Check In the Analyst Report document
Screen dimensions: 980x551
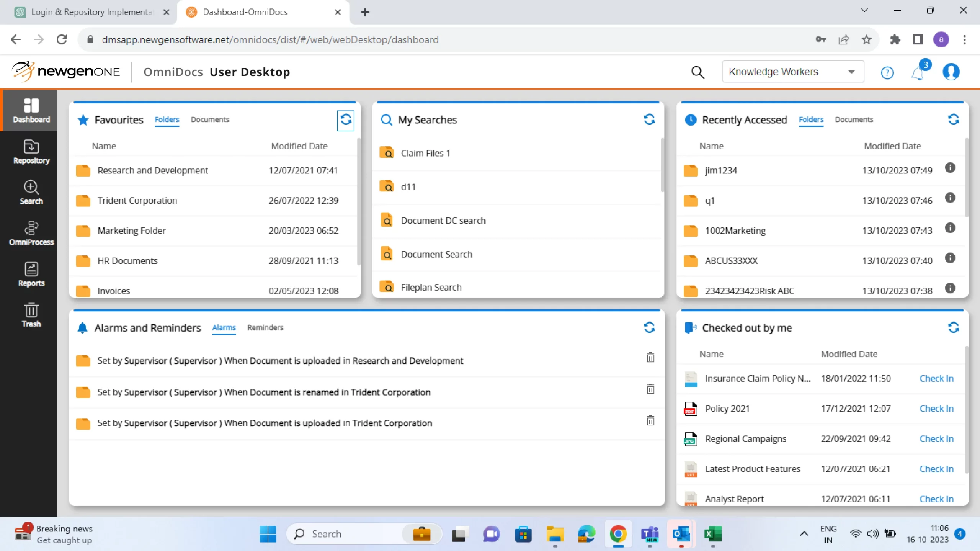coord(936,499)
